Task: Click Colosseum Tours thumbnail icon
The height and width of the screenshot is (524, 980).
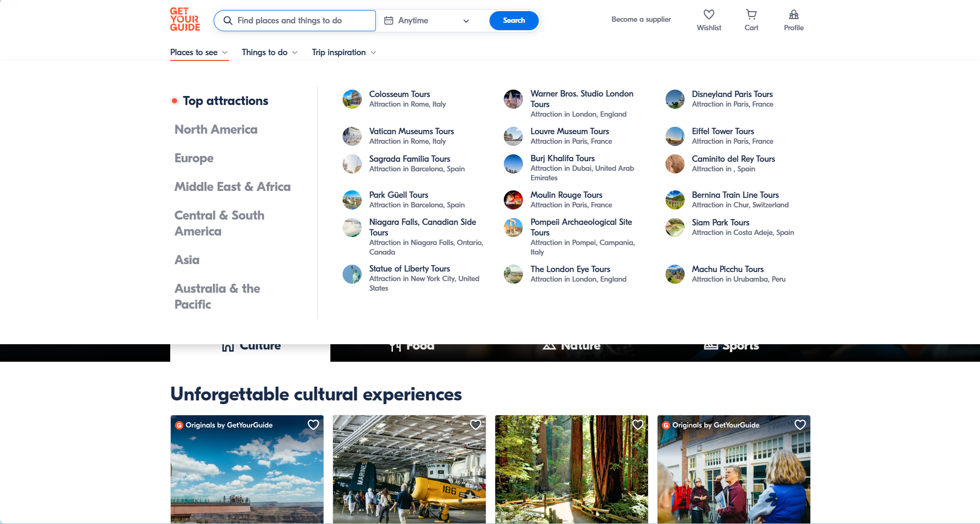Action: 352,99
